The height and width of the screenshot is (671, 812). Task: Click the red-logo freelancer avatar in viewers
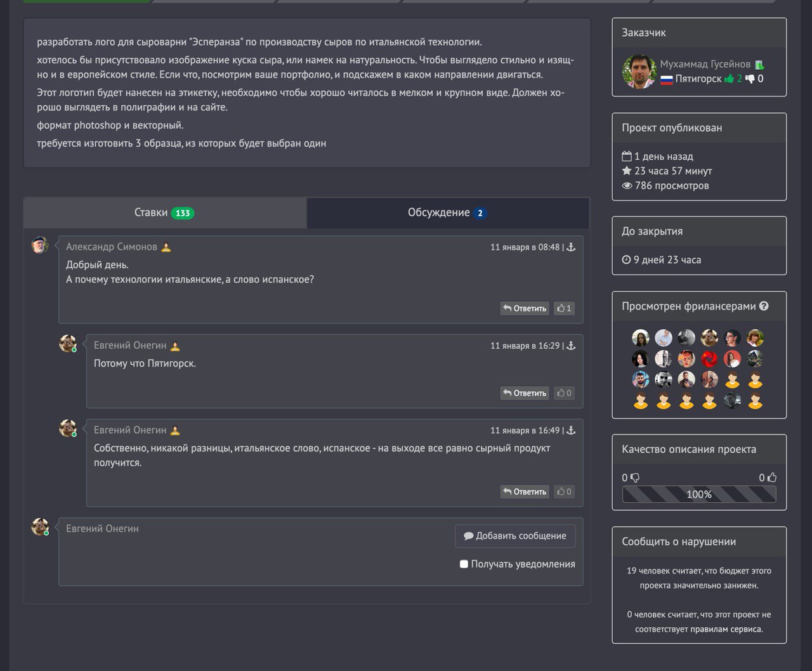tap(709, 359)
